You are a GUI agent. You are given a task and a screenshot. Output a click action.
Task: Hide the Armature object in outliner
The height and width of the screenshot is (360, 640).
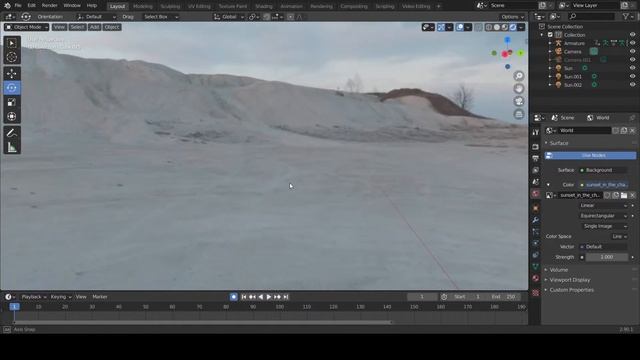[x=632, y=43]
